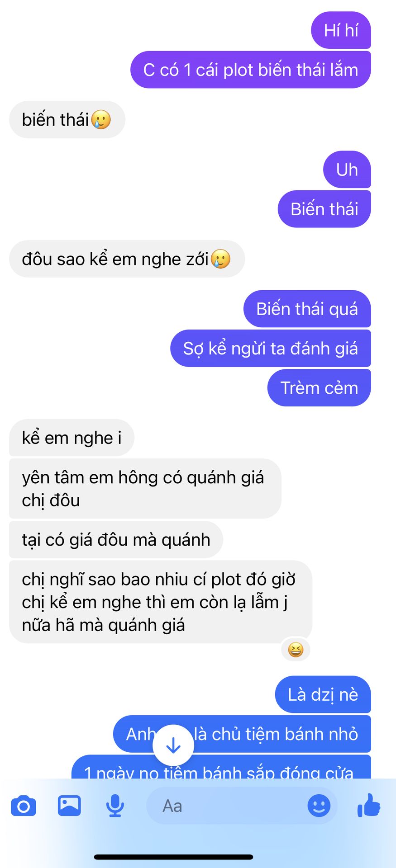
Task: Select 'Sợ kể ngừi ta đánh giá' bubble
Action: tap(271, 348)
